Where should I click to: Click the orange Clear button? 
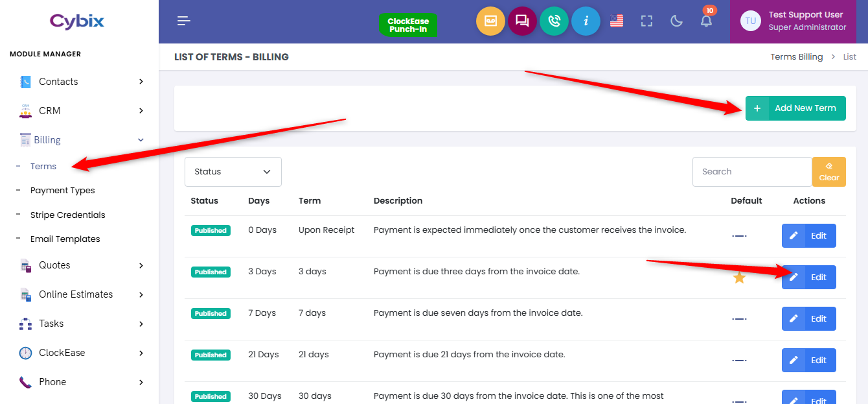coord(829,172)
